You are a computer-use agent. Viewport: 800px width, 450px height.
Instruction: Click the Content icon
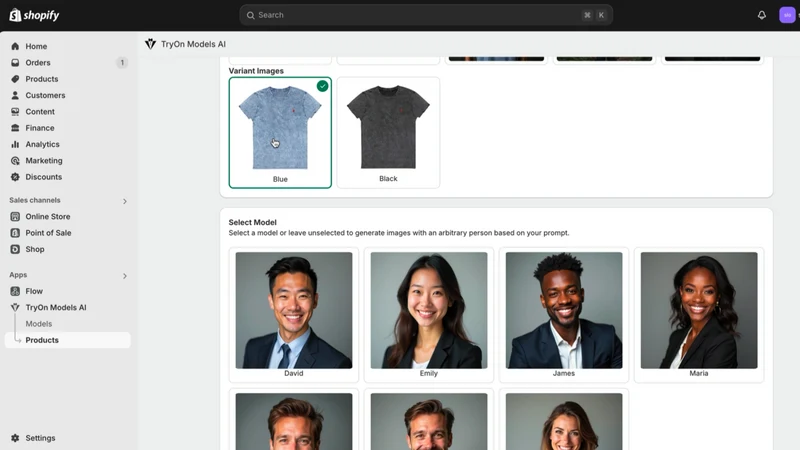coord(15,112)
